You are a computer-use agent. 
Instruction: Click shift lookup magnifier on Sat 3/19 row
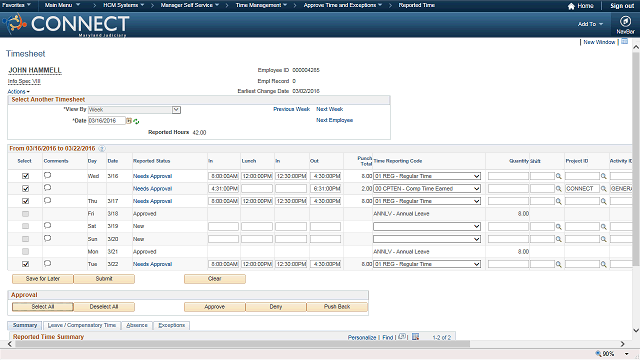point(558,227)
